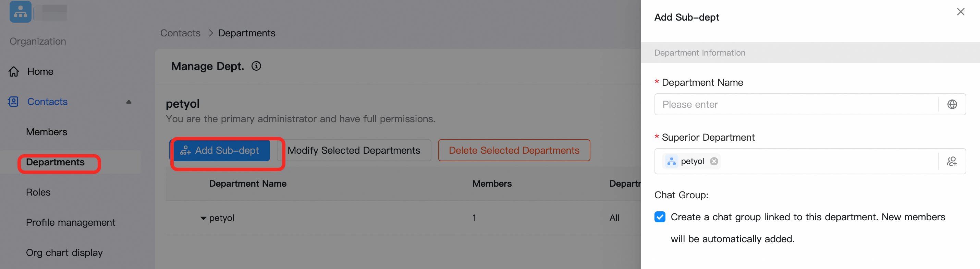
Task: Open Profile management in sidebar
Action: (70, 223)
